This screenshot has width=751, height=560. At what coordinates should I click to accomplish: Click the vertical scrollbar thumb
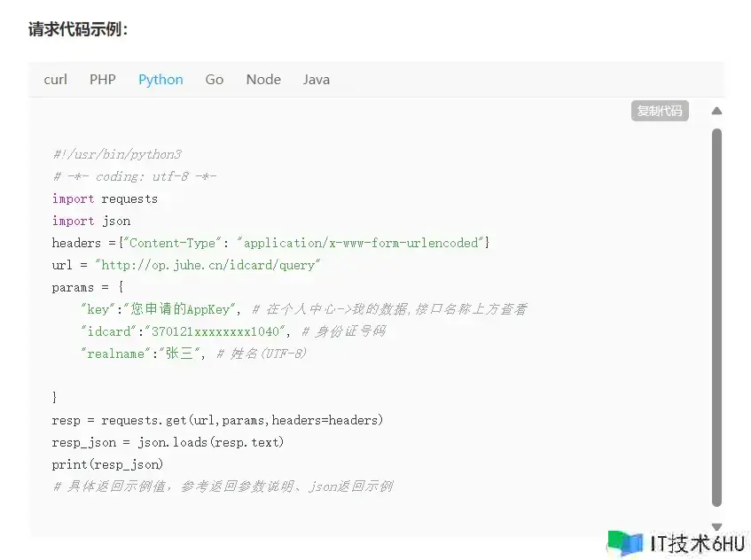tap(716, 317)
